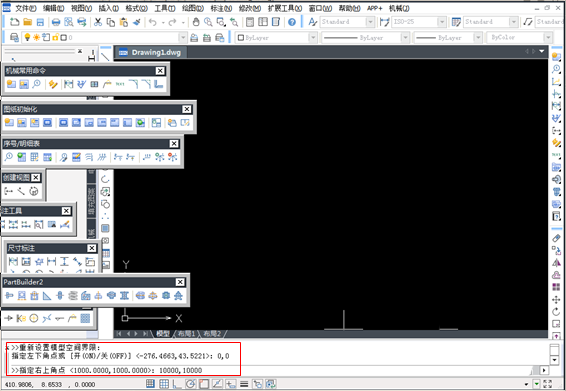The image size is (566, 391).
Task: Click the Save icon in the standard toolbar
Action: coord(40,22)
